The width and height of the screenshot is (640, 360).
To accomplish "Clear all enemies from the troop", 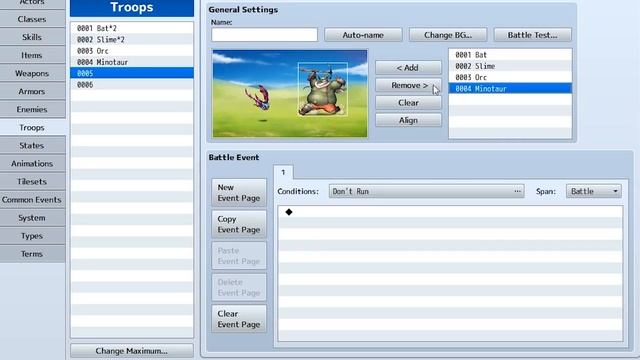I will [408, 103].
